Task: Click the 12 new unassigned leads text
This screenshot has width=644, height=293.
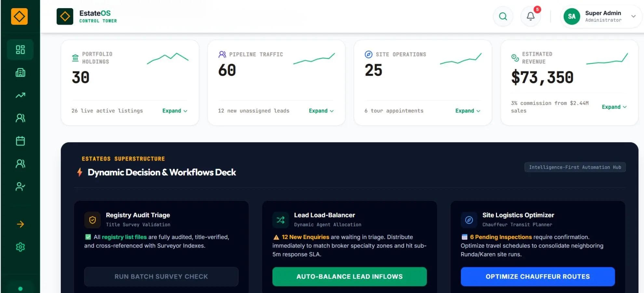Action: point(253,111)
